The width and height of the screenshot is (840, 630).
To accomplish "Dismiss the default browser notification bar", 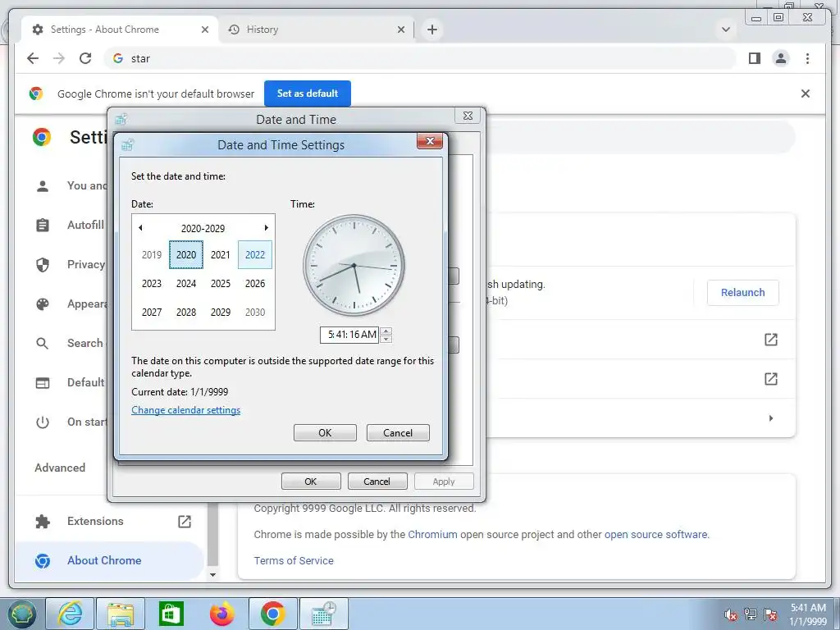I will pos(806,94).
